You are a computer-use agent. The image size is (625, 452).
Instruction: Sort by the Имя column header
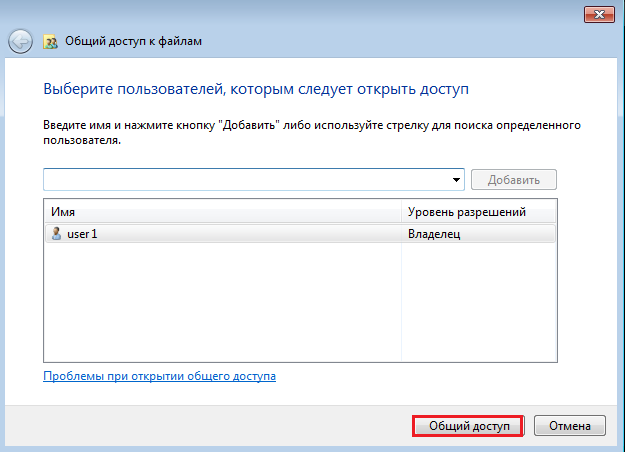222,213
